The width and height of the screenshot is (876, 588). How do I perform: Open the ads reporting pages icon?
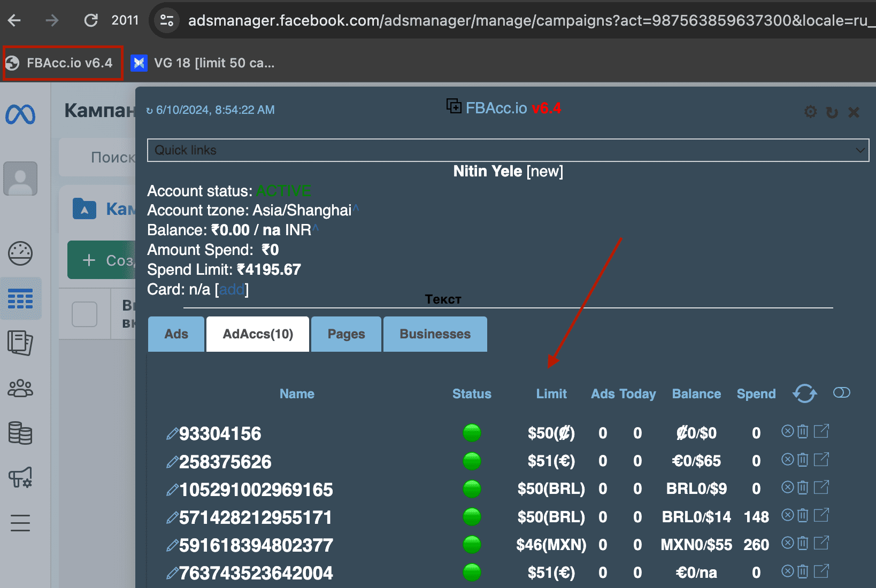pos(20,343)
